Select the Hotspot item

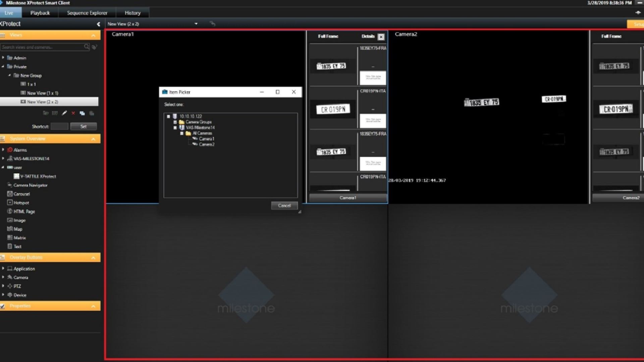point(21,202)
